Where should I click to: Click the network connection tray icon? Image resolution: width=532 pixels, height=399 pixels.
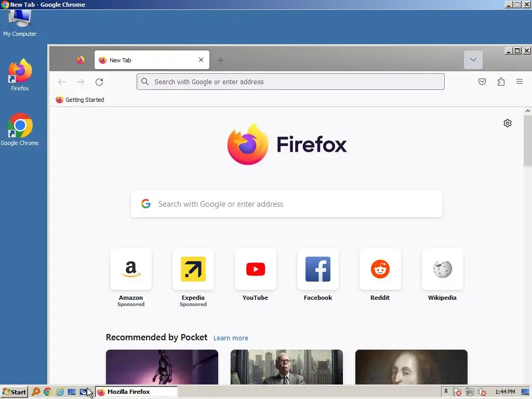click(470, 392)
